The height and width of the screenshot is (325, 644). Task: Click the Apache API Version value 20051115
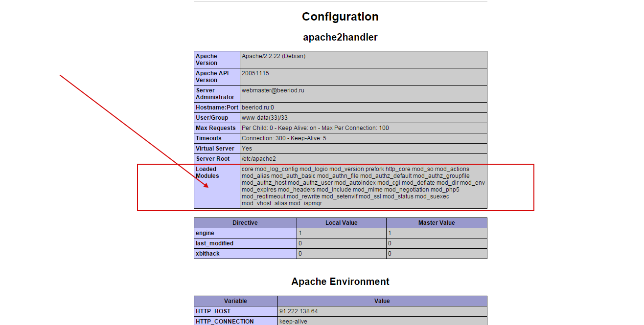[x=255, y=73]
